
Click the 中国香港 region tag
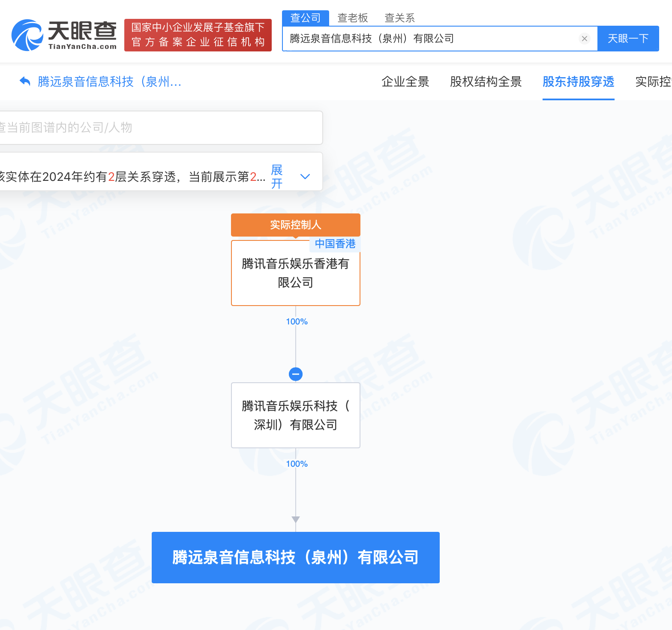tap(335, 244)
